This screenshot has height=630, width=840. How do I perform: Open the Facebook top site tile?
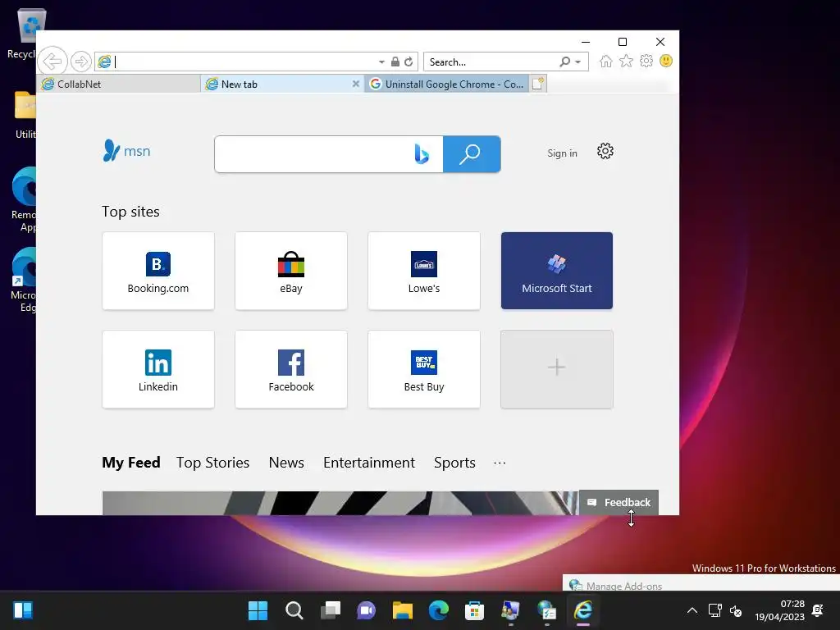point(291,369)
